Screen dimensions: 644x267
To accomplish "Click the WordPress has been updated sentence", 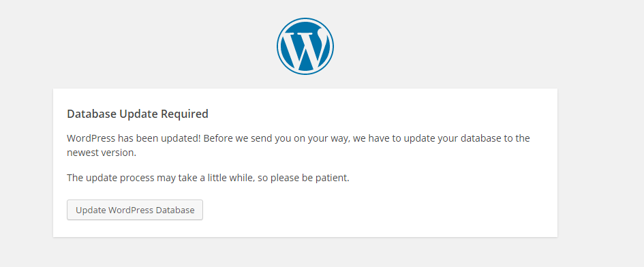I will tap(134, 138).
